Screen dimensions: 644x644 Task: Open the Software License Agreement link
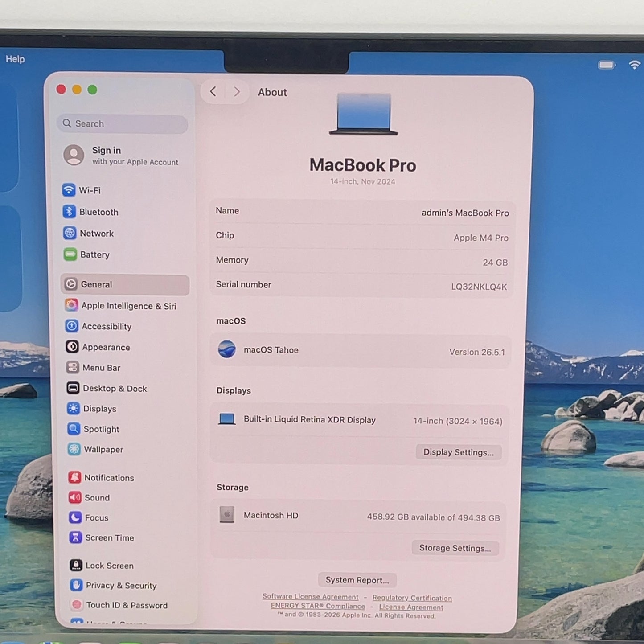coord(311,597)
